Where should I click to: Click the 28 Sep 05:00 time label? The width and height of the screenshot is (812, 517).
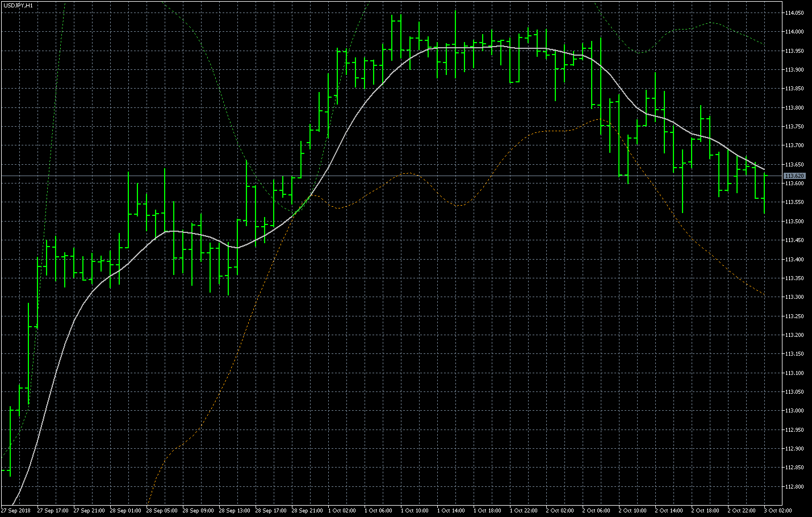pos(162,511)
